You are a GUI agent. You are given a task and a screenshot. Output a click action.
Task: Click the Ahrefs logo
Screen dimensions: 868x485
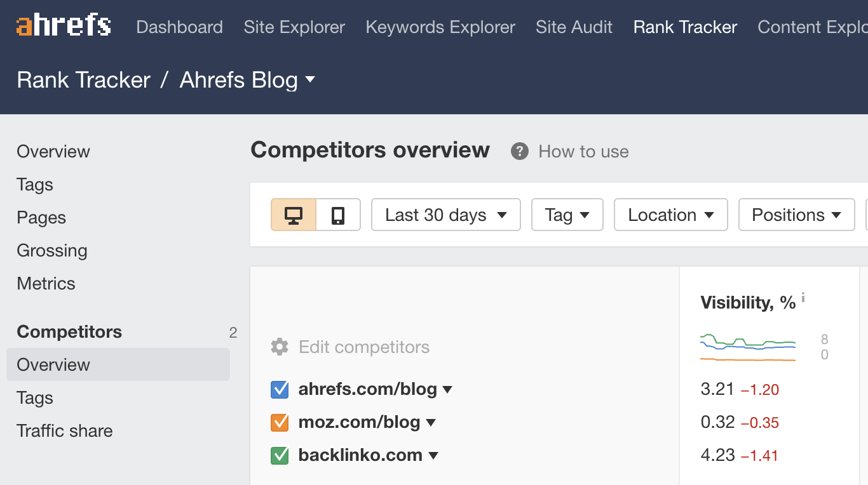tap(64, 26)
